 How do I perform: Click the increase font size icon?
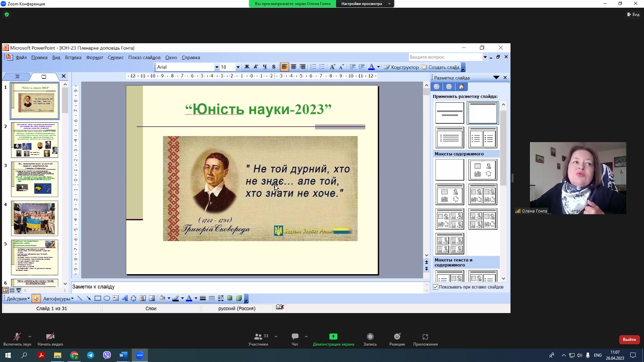point(332,67)
